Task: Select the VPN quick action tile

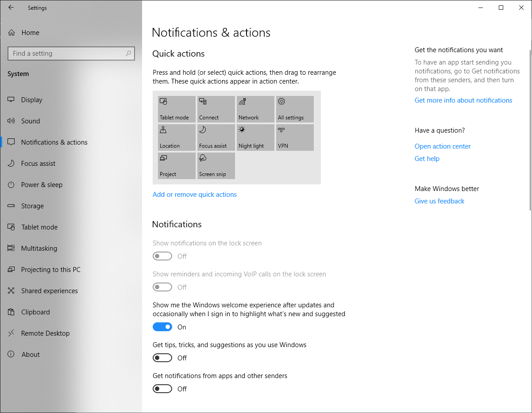Action: 295,138
